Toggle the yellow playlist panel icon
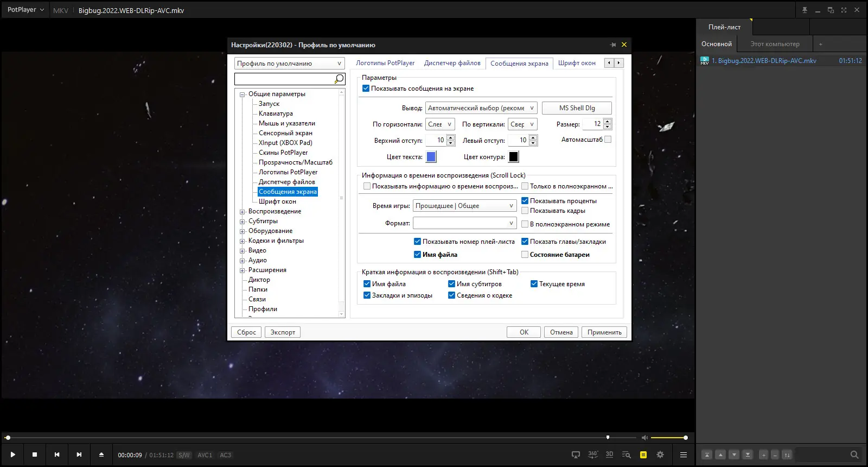The width and height of the screenshot is (868, 467). click(643, 455)
